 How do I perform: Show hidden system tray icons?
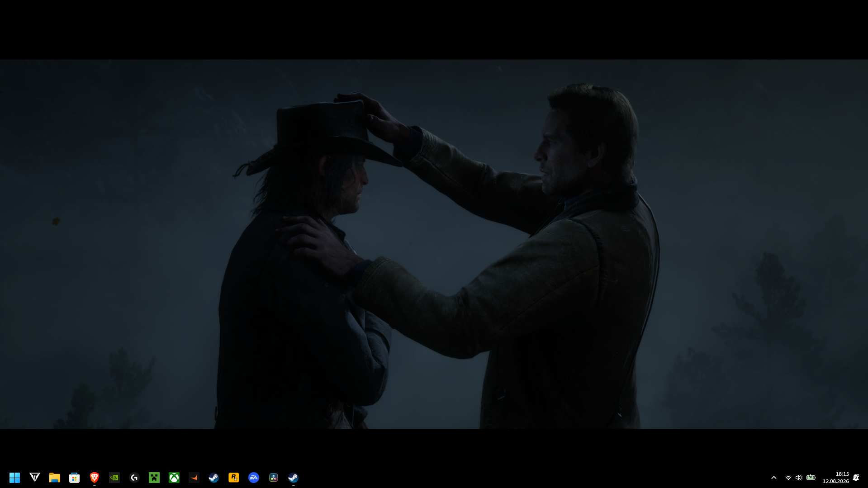pyautogui.click(x=774, y=478)
